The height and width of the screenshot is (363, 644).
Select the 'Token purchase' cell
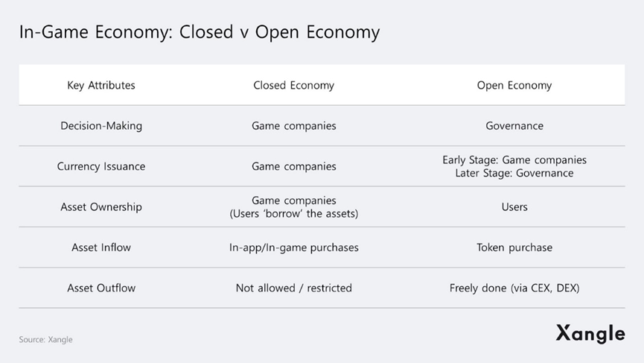coord(514,247)
